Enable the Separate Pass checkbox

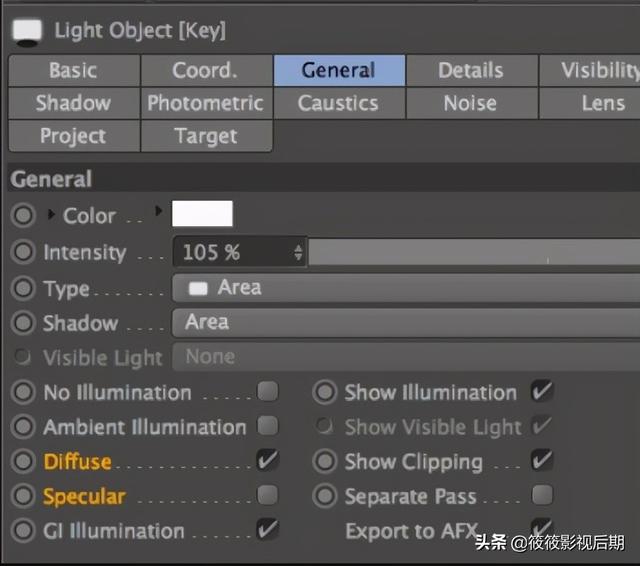[542, 494]
